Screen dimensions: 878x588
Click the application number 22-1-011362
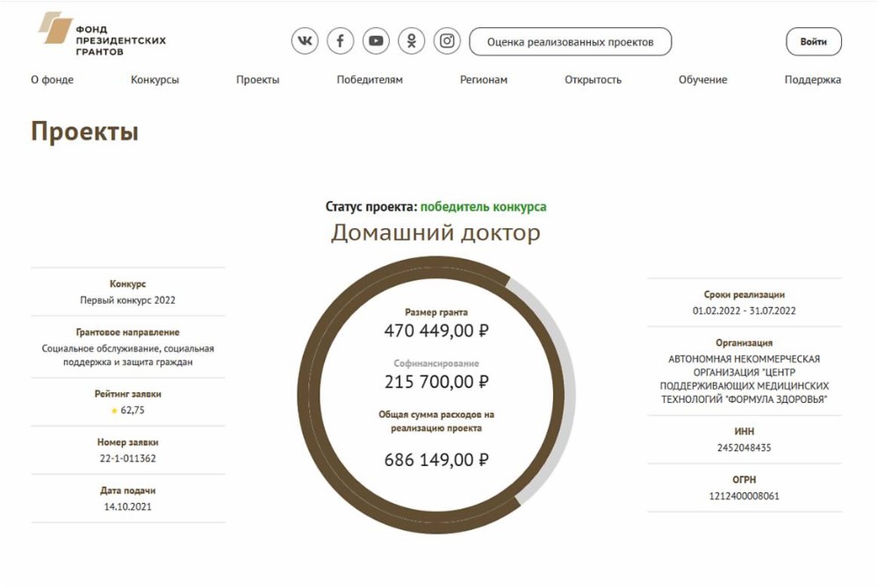pyautogui.click(x=127, y=458)
